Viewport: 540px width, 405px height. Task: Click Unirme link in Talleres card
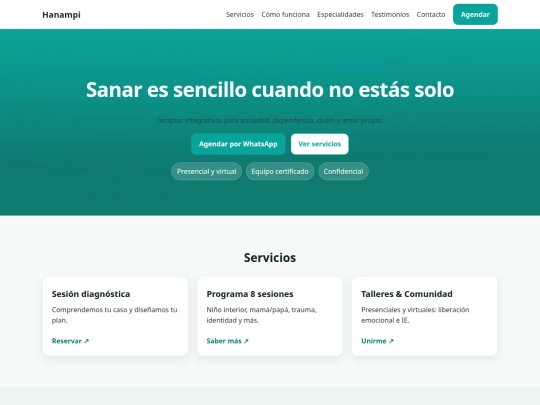click(377, 341)
